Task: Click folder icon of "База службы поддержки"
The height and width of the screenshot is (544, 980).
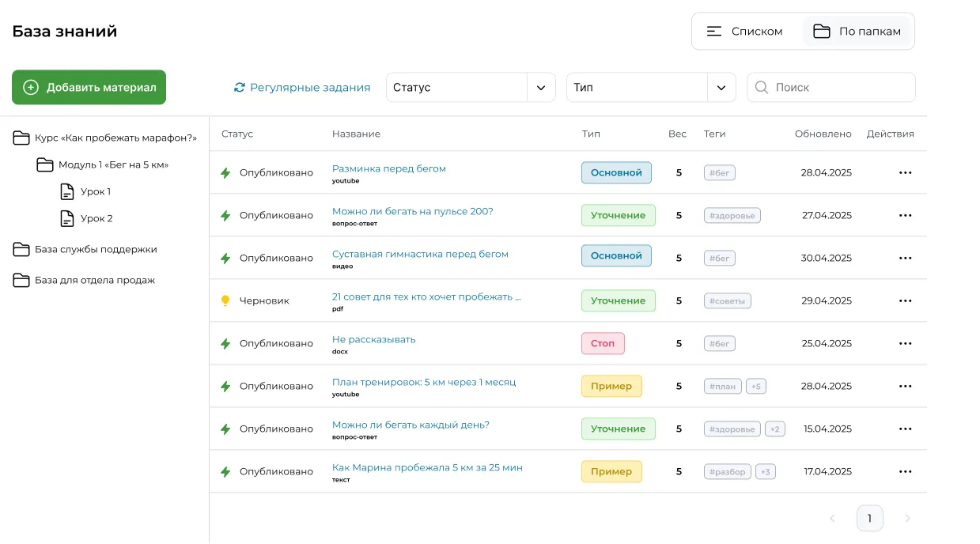Action: (21, 250)
